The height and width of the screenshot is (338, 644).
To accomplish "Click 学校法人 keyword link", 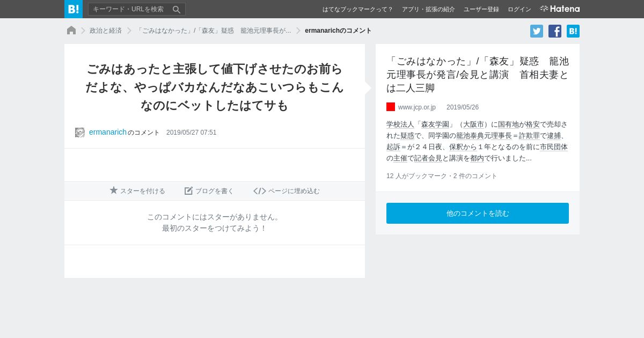I will point(400,124).
